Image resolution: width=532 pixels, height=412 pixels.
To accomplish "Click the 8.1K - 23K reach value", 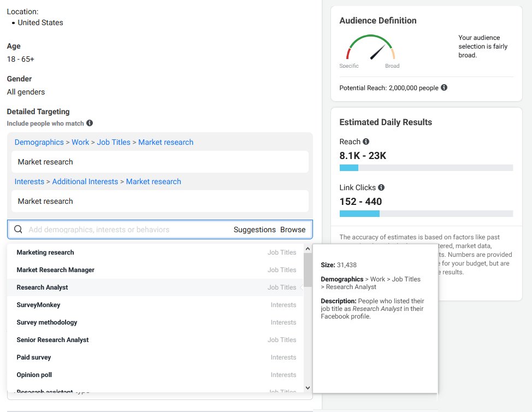I will (x=363, y=155).
